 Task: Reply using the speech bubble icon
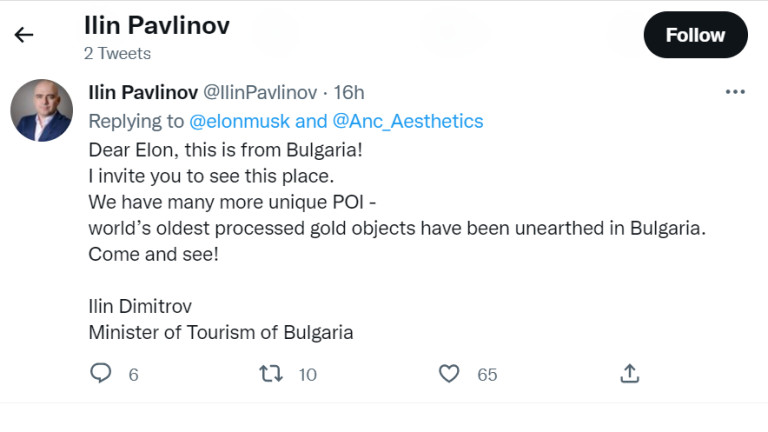(x=101, y=374)
